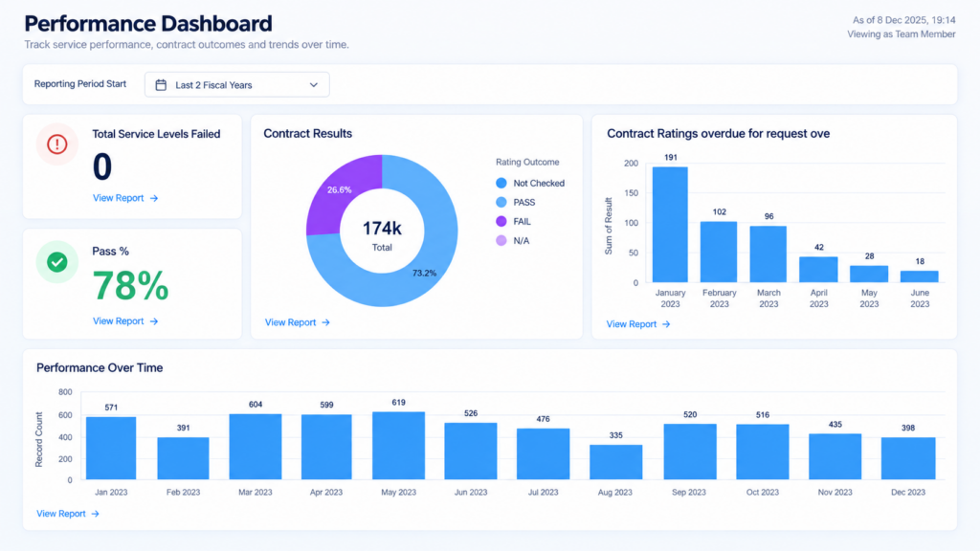The width and height of the screenshot is (980, 551).
Task: Click the March 2023 bar labeled 96
Action: (768, 253)
